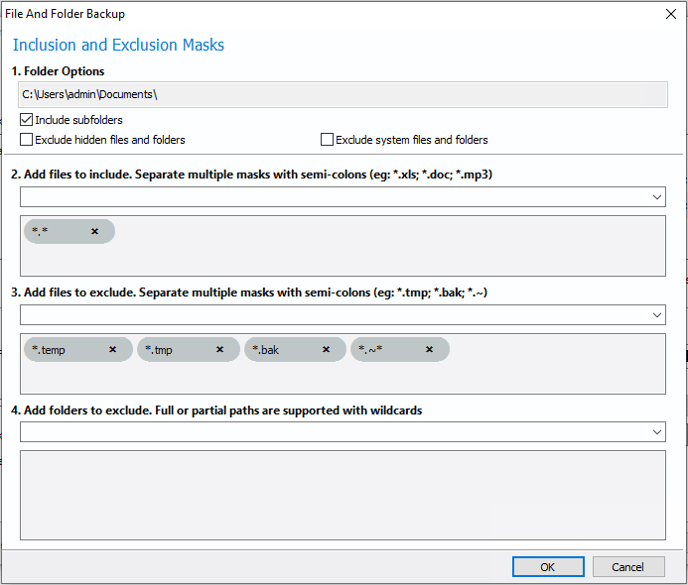Remove the *.bak exclusion mask tag
Screen dimensions: 688x585
(326, 349)
